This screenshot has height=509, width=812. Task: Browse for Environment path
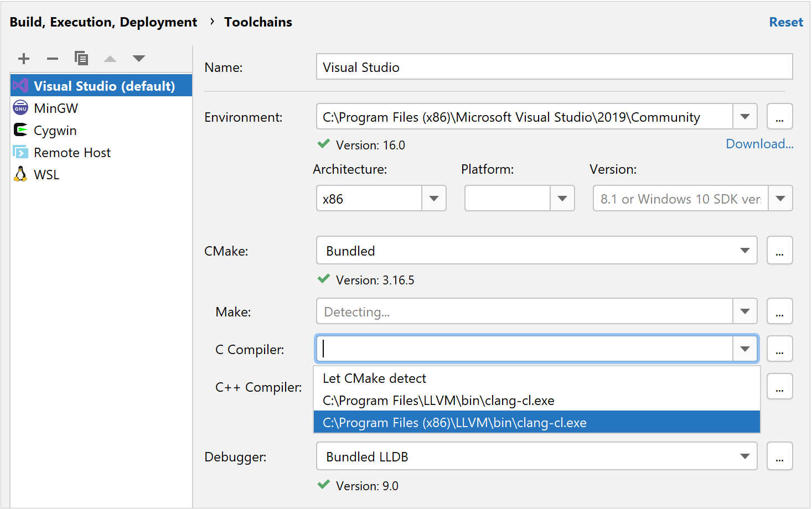pyautogui.click(x=780, y=117)
